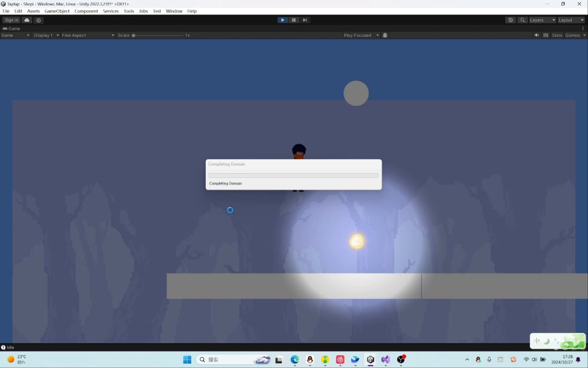Expand the Layers dropdown
The image size is (588, 368).
542,20
